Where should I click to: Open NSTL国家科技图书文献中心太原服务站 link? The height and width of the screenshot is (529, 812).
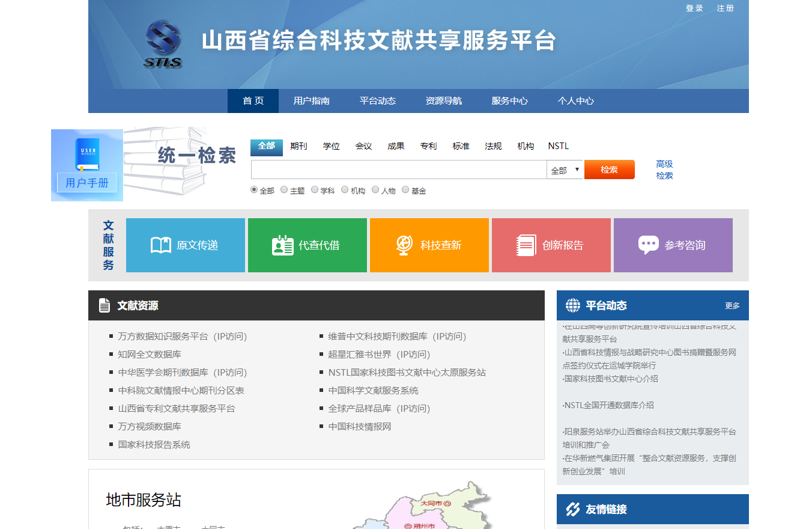407,373
